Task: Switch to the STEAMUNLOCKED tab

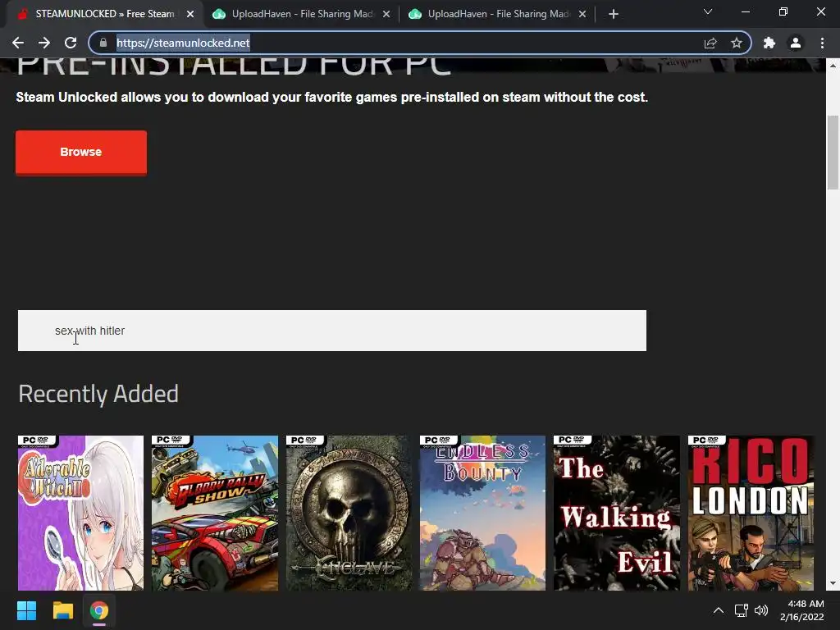Action: pyautogui.click(x=104, y=14)
